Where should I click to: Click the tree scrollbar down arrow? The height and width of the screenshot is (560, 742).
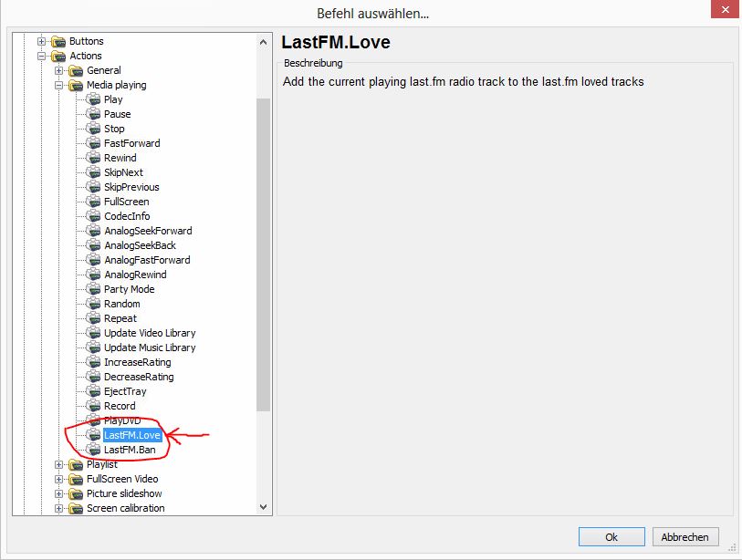pos(264,507)
